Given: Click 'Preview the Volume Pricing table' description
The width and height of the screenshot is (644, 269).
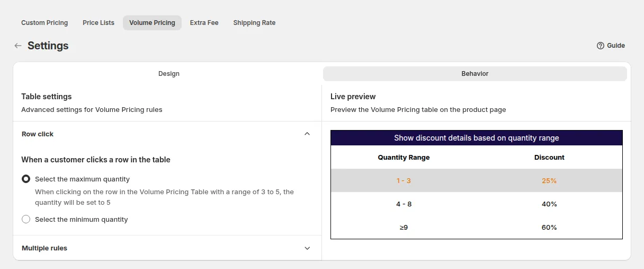Looking at the screenshot, I should click(x=418, y=110).
